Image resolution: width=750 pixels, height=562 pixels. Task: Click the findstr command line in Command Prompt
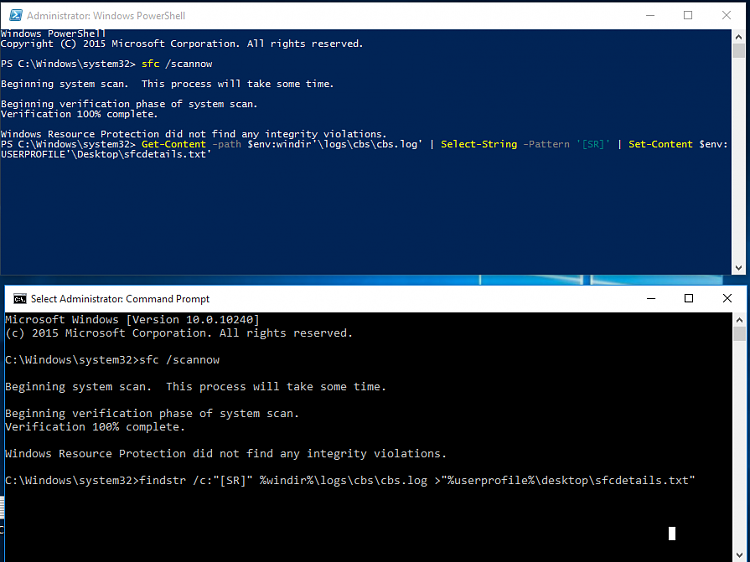pyautogui.click(x=350, y=480)
